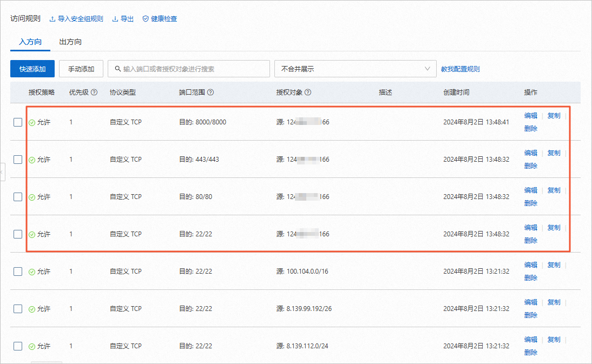Select the 入方向 inbound tab
The image size is (592, 364).
point(30,42)
